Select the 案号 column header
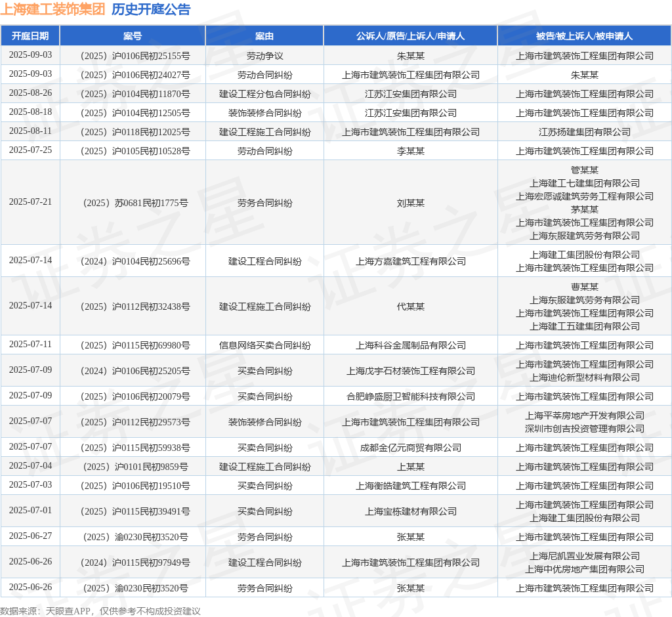 133,36
